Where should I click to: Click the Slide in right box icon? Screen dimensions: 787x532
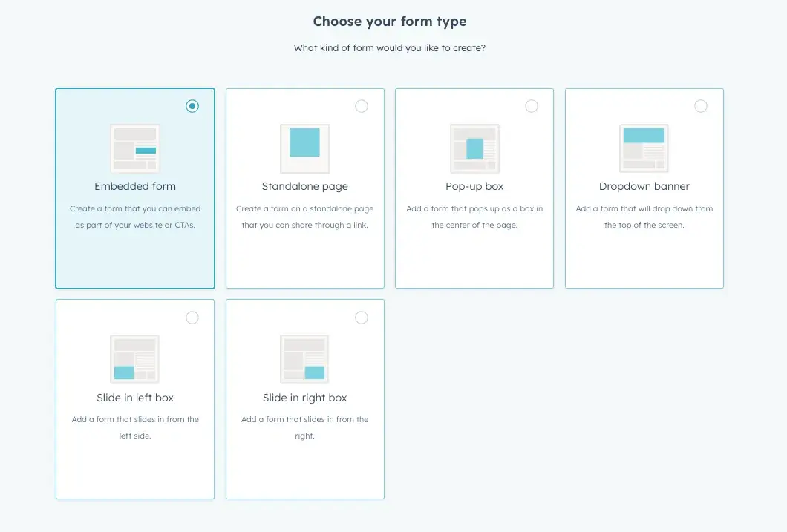click(304, 359)
